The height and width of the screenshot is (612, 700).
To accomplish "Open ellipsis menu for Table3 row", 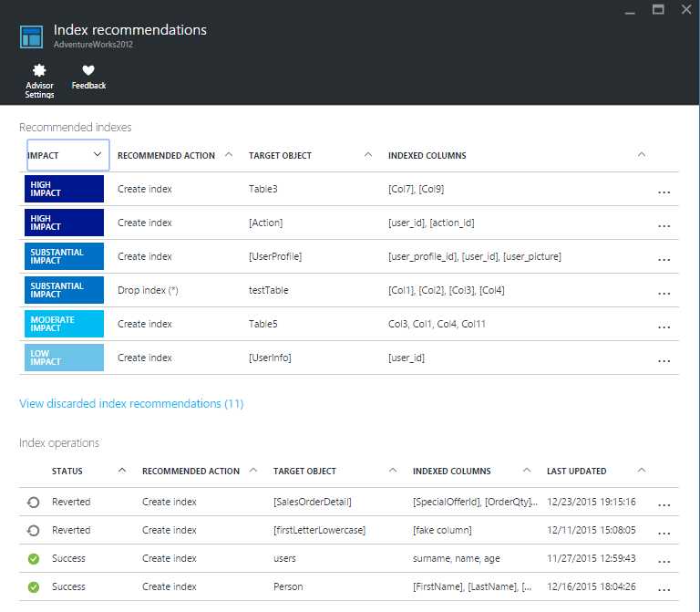I will point(664,191).
